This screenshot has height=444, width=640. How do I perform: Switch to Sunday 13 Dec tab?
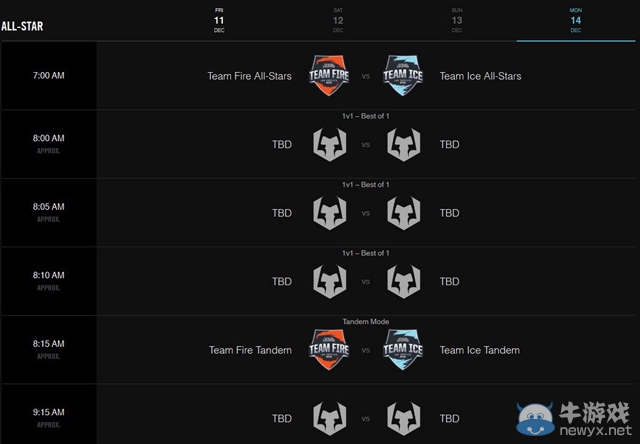tap(457, 20)
